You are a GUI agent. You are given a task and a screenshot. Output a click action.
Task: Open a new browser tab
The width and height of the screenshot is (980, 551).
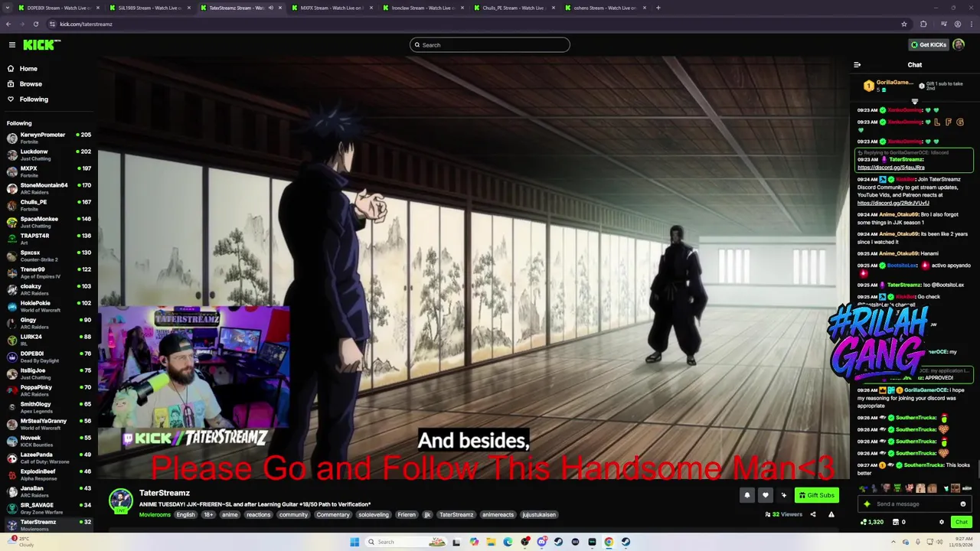pos(658,8)
